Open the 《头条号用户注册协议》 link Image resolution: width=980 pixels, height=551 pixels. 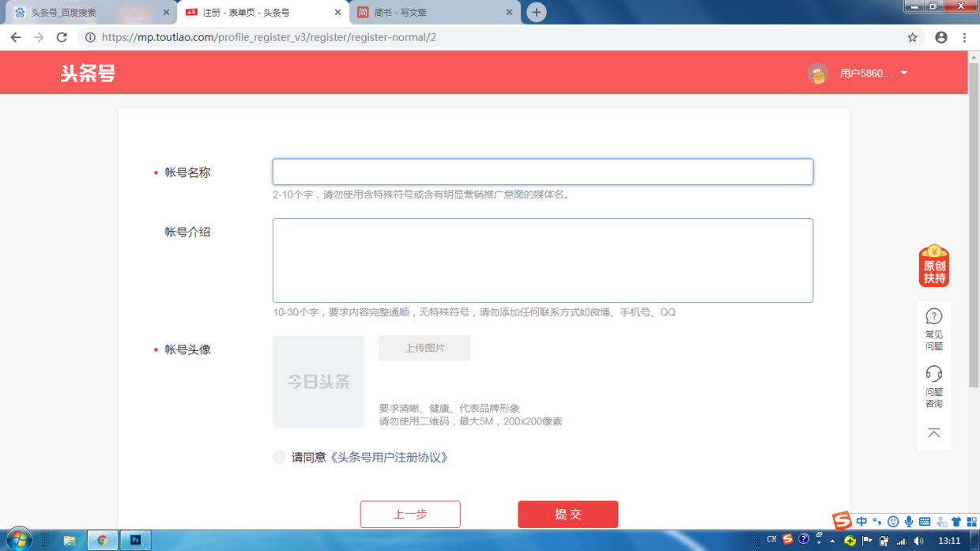[x=388, y=457]
